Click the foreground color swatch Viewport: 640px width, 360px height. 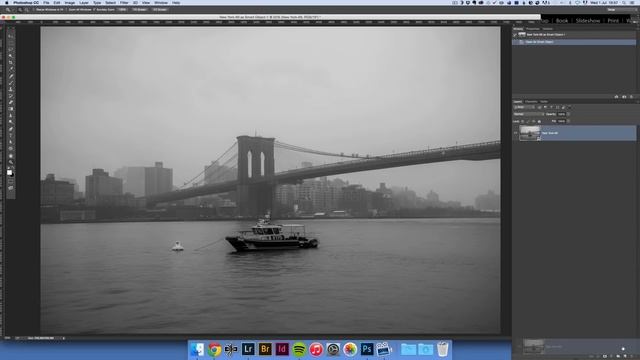click(9, 172)
